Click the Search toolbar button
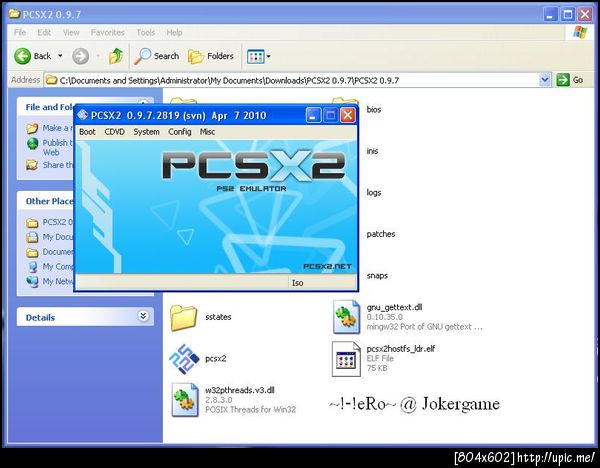This screenshot has height=468, width=600. coord(157,56)
